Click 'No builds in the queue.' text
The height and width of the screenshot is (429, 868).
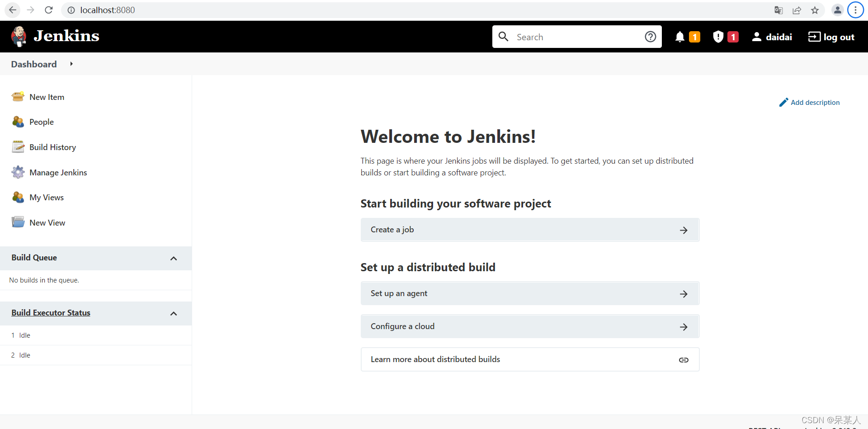tap(44, 280)
